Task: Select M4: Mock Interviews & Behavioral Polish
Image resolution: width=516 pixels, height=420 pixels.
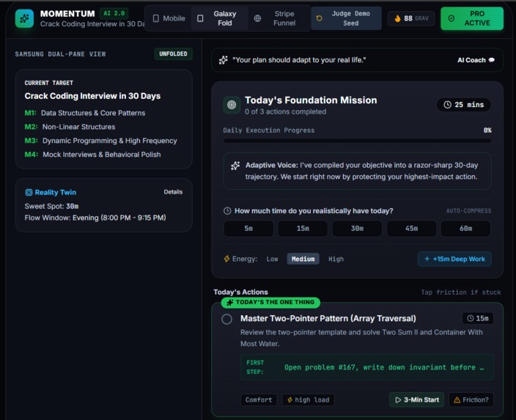Action: tap(92, 155)
